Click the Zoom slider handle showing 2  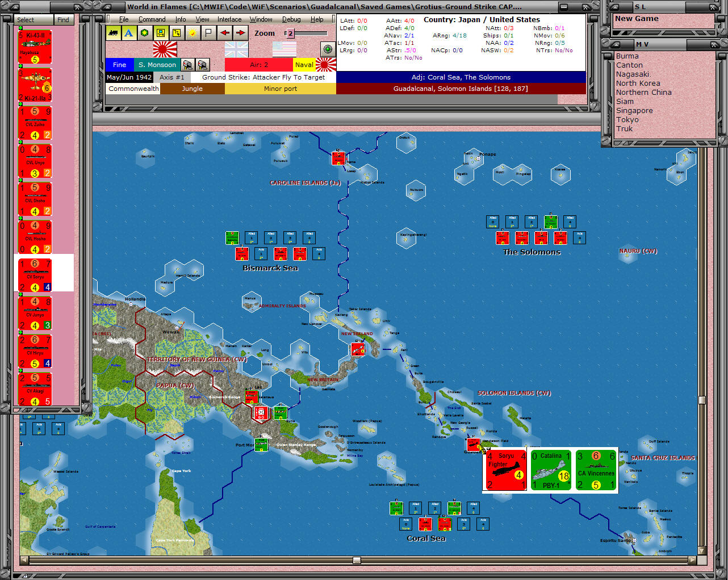(290, 34)
